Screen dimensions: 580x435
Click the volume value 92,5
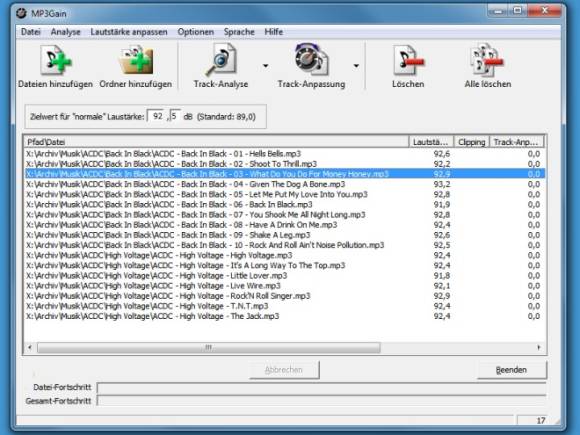pos(442,245)
